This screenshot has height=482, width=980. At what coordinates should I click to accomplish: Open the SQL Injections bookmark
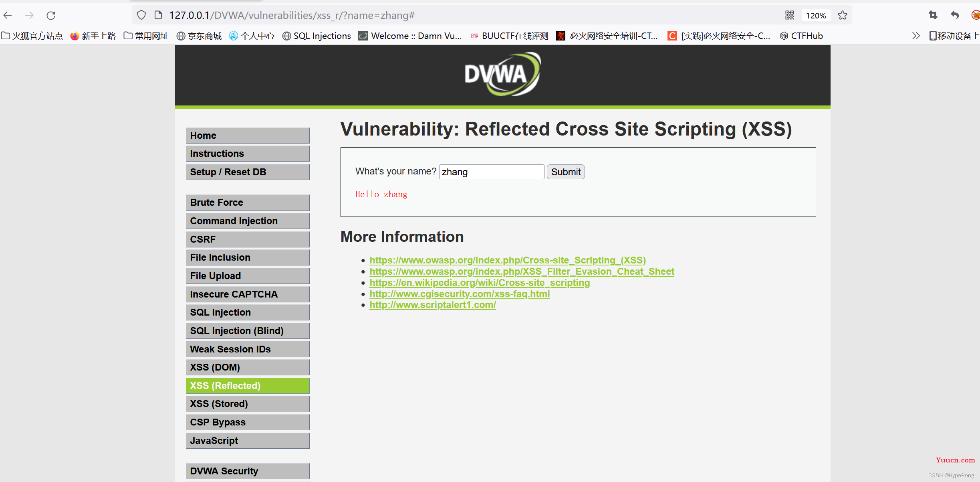coord(317,36)
